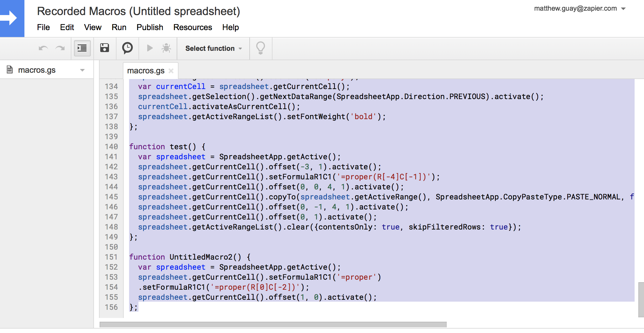Click 'currentCell.activateAsCurrentCell();' on line 136
Viewport: 644px width, 333px height.
coord(219,107)
